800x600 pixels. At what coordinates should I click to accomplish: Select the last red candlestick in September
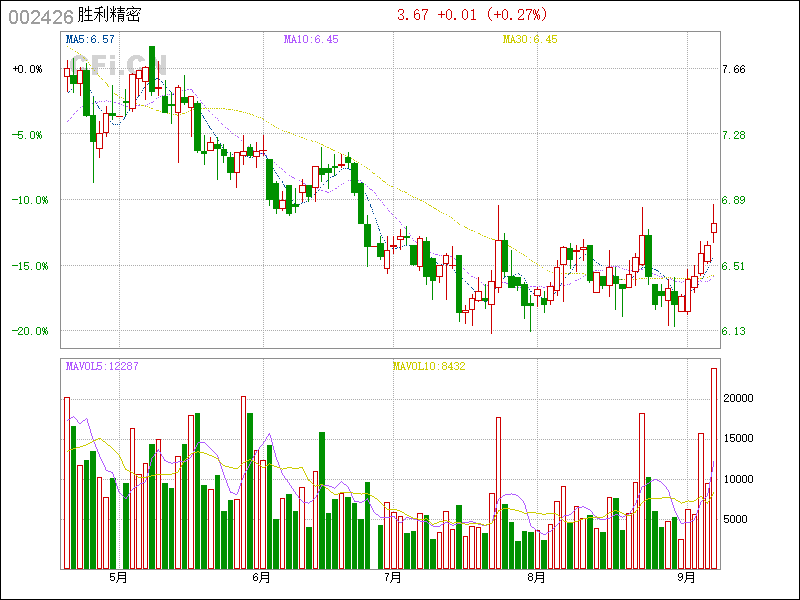tap(714, 228)
